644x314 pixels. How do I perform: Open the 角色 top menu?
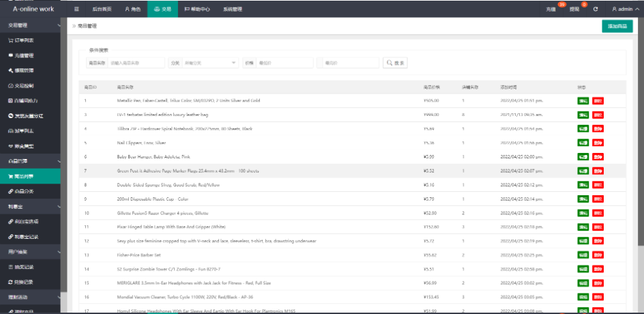(132, 9)
